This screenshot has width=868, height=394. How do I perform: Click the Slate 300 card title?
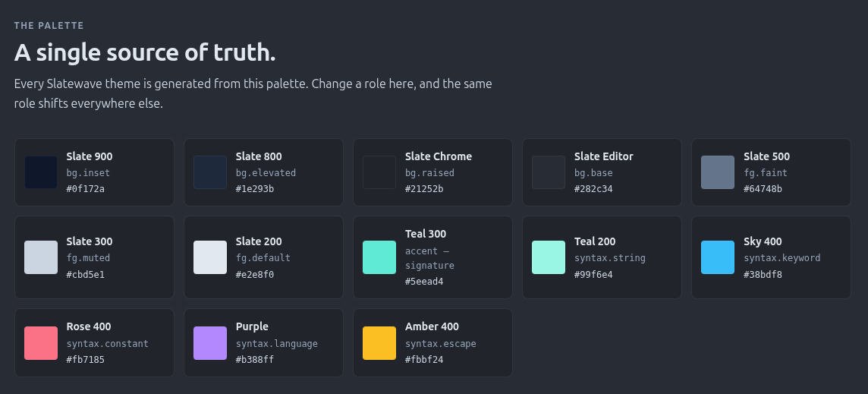(x=89, y=241)
